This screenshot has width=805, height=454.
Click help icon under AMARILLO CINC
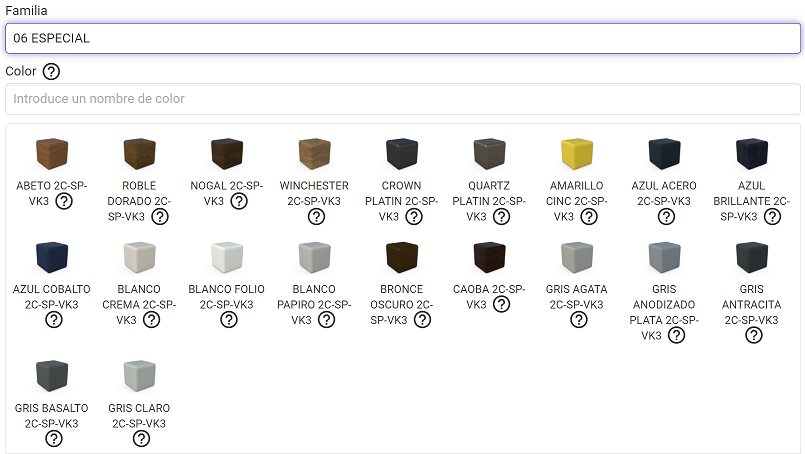589,217
